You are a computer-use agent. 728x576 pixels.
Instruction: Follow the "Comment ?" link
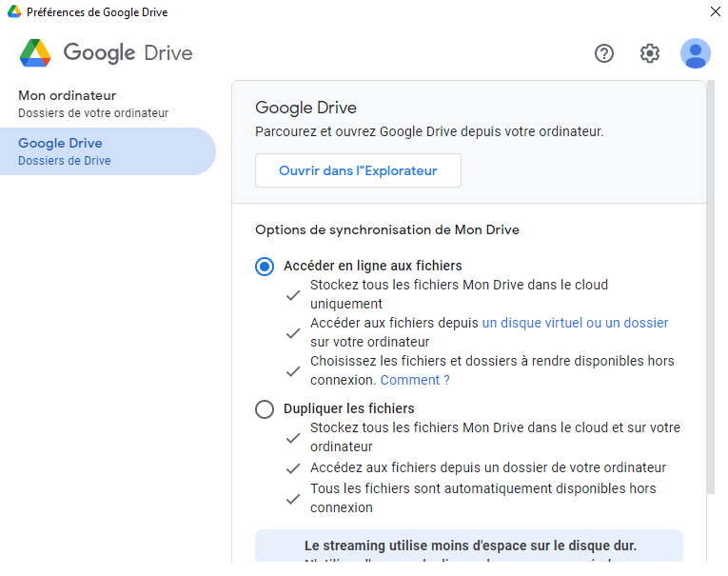click(x=415, y=380)
